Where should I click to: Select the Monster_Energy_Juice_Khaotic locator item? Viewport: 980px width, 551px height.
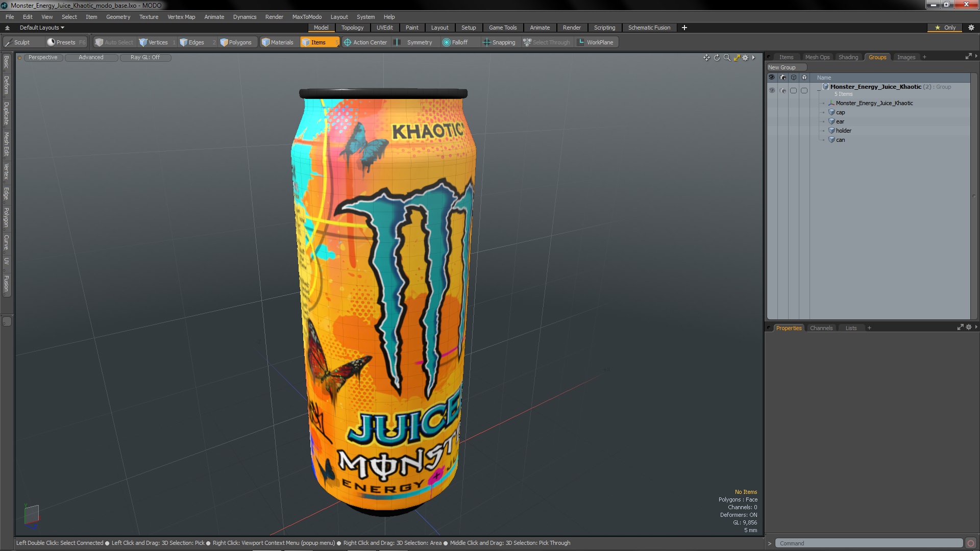point(874,103)
